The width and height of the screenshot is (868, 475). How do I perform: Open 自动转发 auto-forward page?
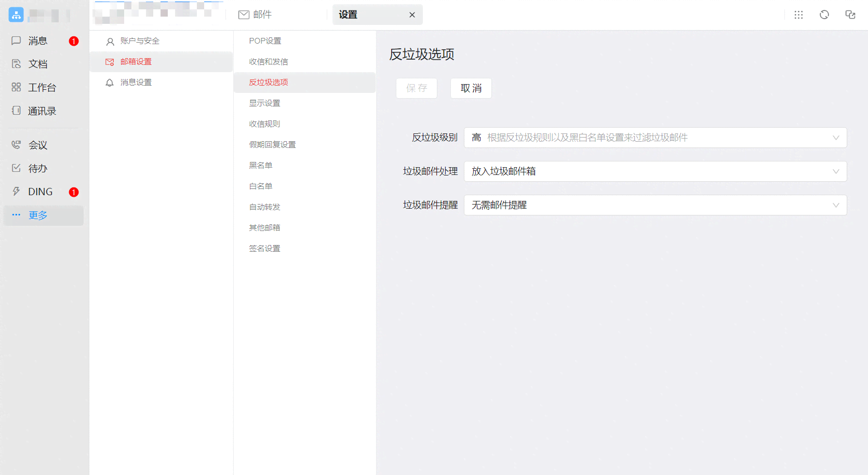point(304,207)
